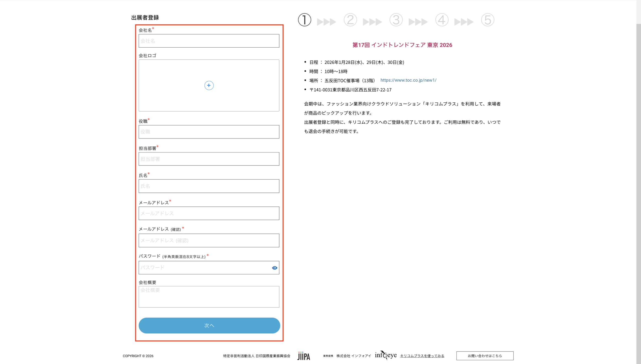Focus the 役職 input field

point(209,132)
